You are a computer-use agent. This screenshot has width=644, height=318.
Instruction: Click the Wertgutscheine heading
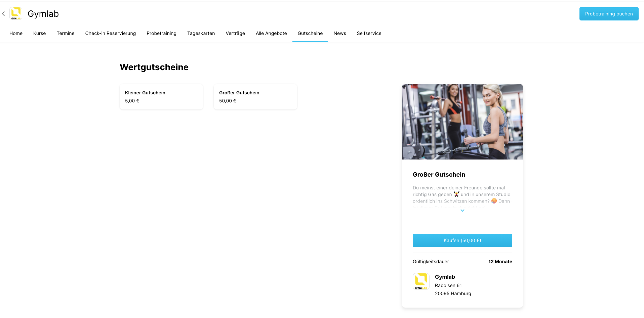point(154,67)
